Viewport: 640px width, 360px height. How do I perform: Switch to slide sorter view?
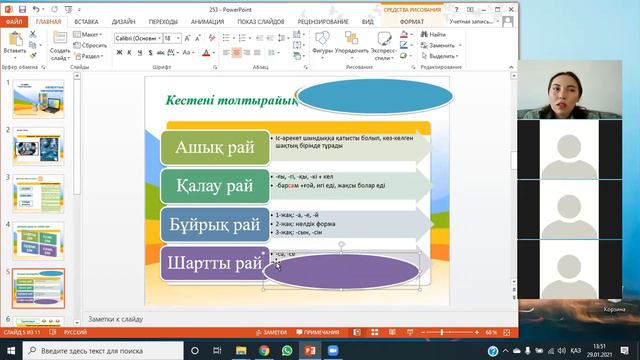[375, 332]
